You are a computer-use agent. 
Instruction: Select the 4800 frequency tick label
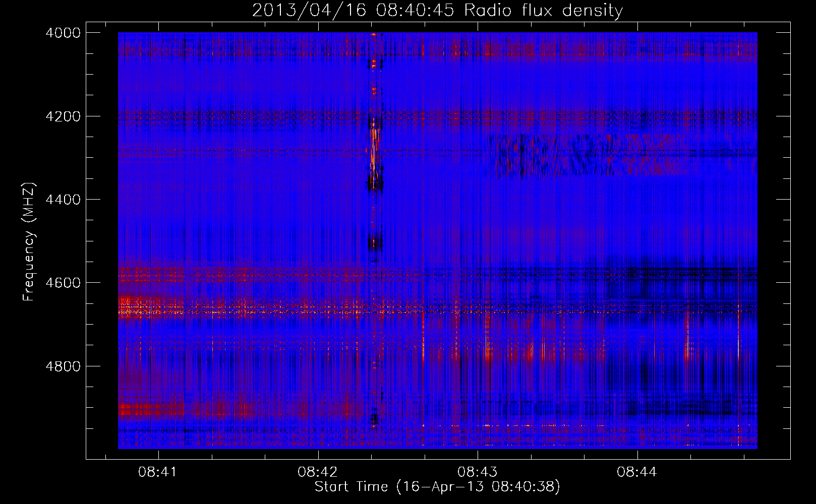(x=63, y=366)
